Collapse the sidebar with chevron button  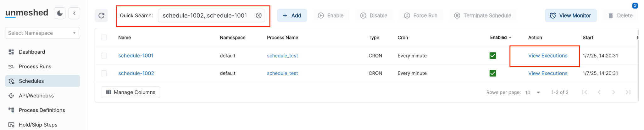(75, 13)
